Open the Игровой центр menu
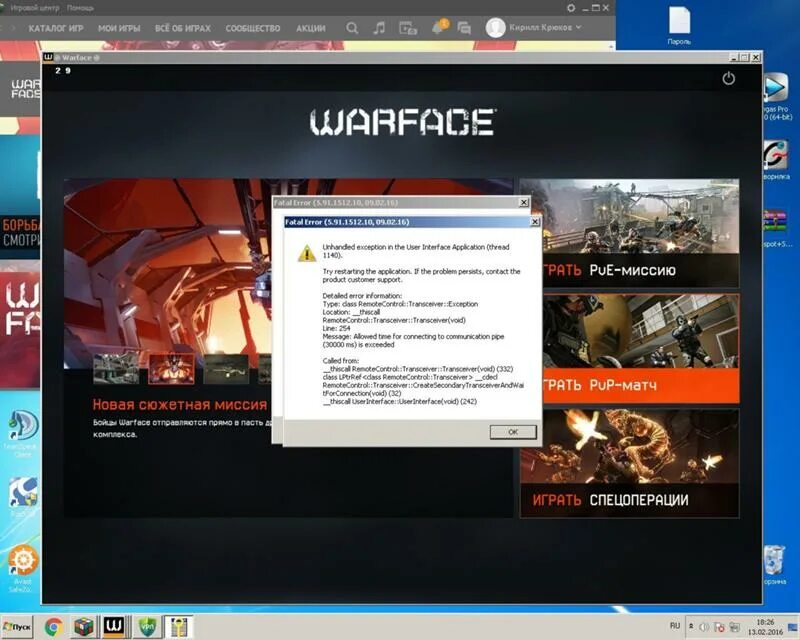 pos(35,8)
